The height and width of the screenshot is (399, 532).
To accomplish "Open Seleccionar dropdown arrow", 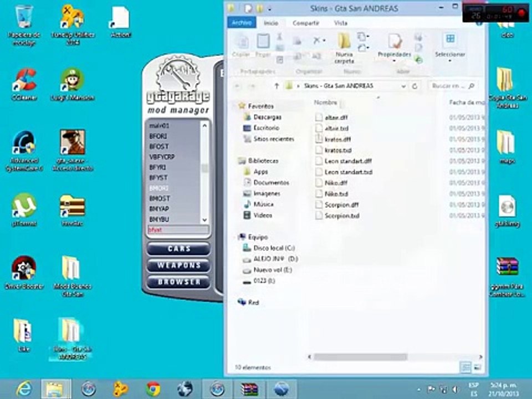I will [450, 61].
